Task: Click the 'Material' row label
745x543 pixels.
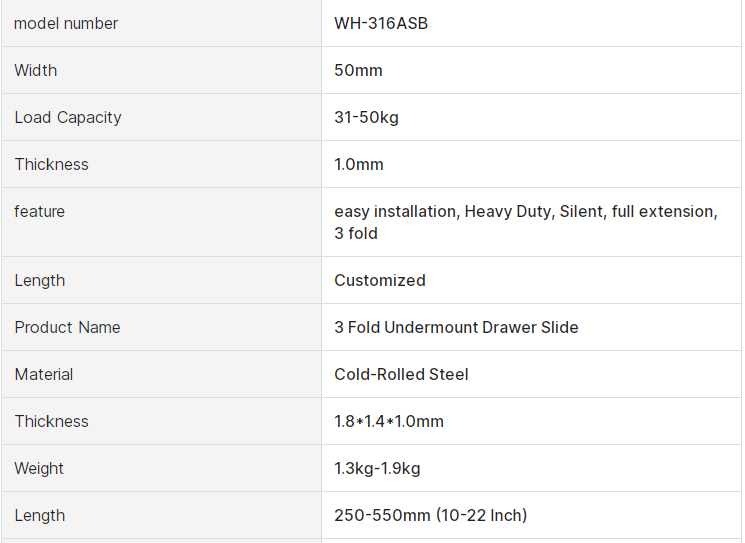Action: pos(44,374)
